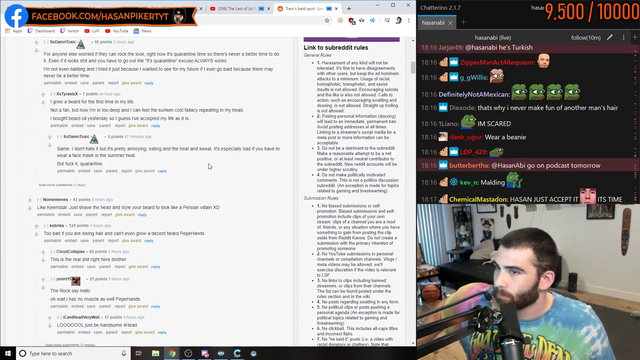Downvote the 'The Rock say hello' comment
The width and height of the screenshot is (640, 360).
coord(43,288)
